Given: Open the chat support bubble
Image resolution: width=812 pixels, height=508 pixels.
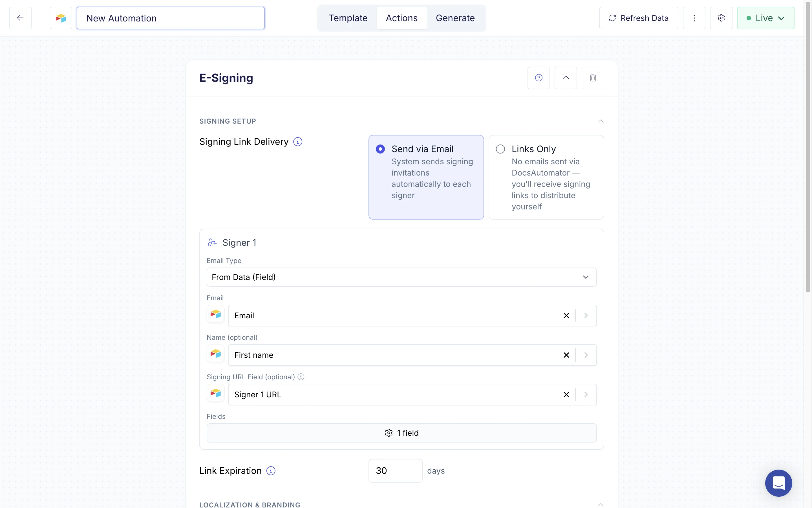Looking at the screenshot, I should click(x=778, y=483).
